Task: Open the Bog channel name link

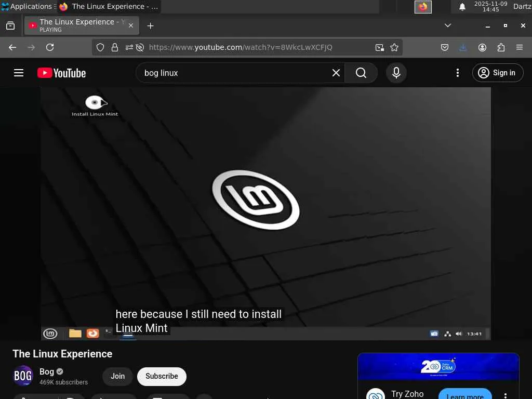Action: [47, 371]
